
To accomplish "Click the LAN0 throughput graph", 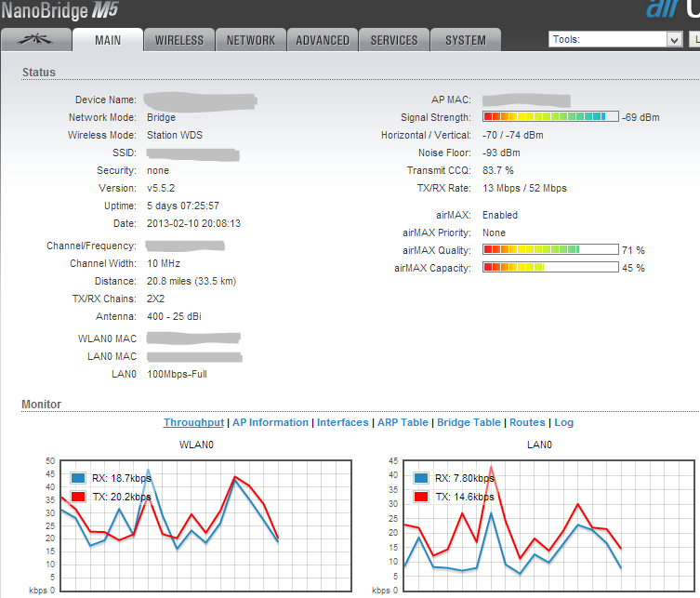I will (549, 525).
